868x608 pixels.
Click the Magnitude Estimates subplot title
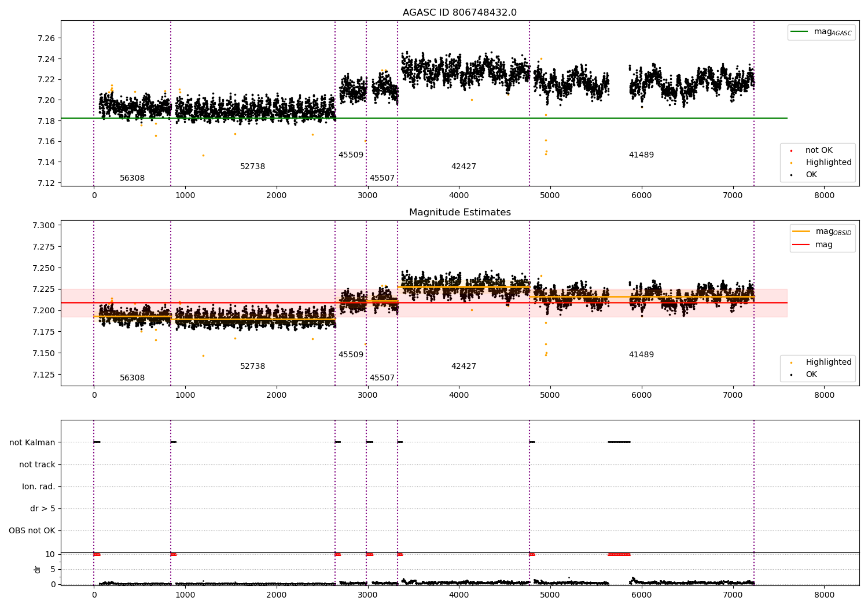pyautogui.click(x=459, y=213)
